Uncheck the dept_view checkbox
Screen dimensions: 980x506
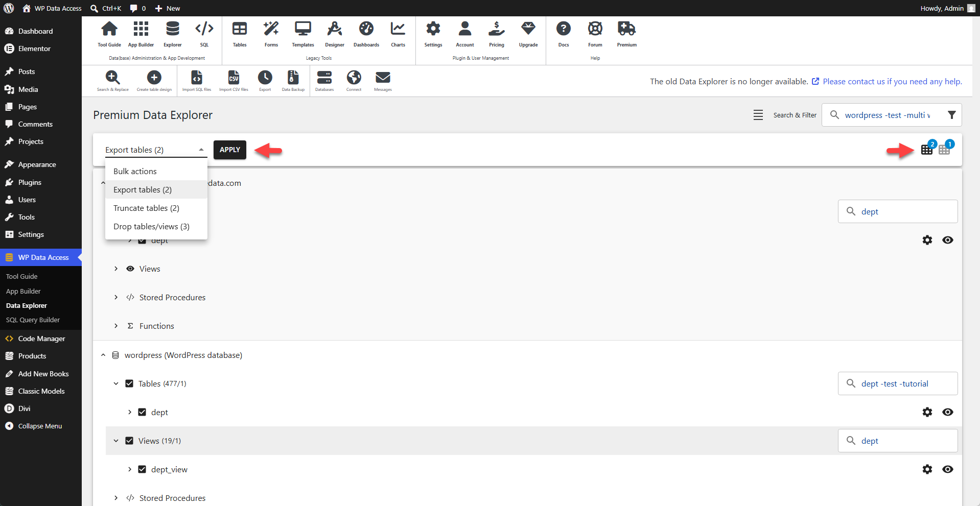tap(142, 469)
